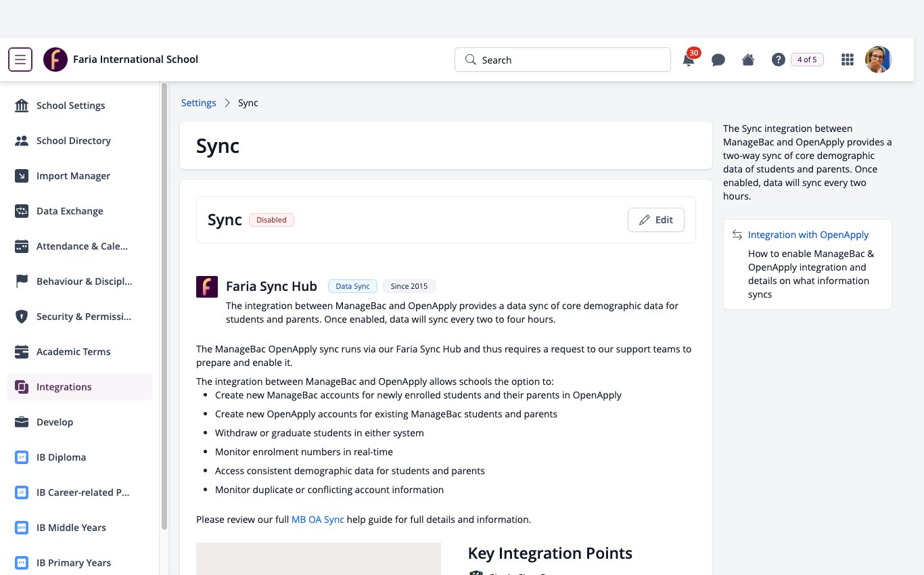Viewport: 924px width, 575px height.
Task: Click the Disabled status badge
Action: point(271,220)
